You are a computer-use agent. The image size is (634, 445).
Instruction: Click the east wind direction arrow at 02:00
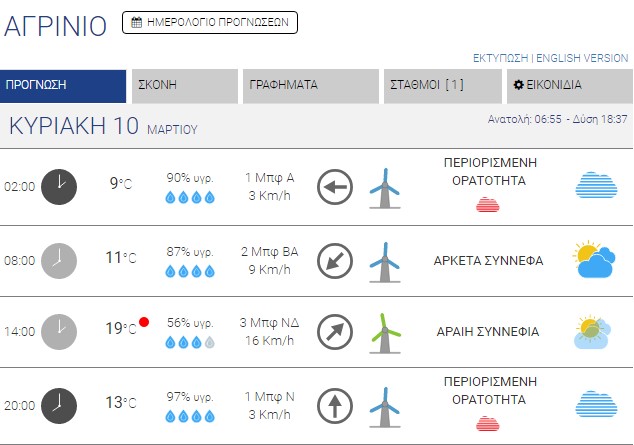334,187
